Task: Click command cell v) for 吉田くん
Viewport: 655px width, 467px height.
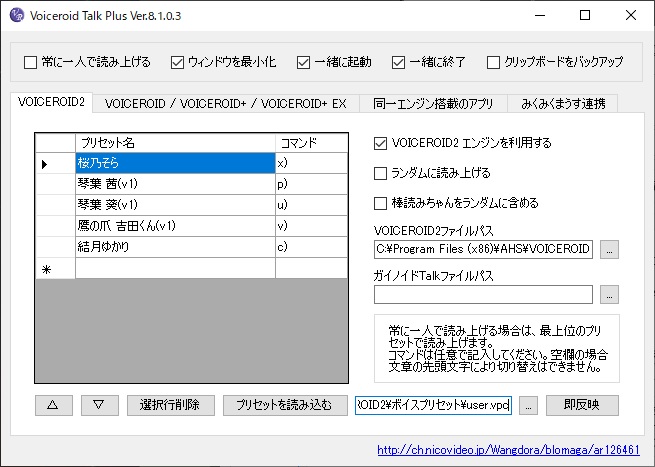Action: [x=311, y=226]
